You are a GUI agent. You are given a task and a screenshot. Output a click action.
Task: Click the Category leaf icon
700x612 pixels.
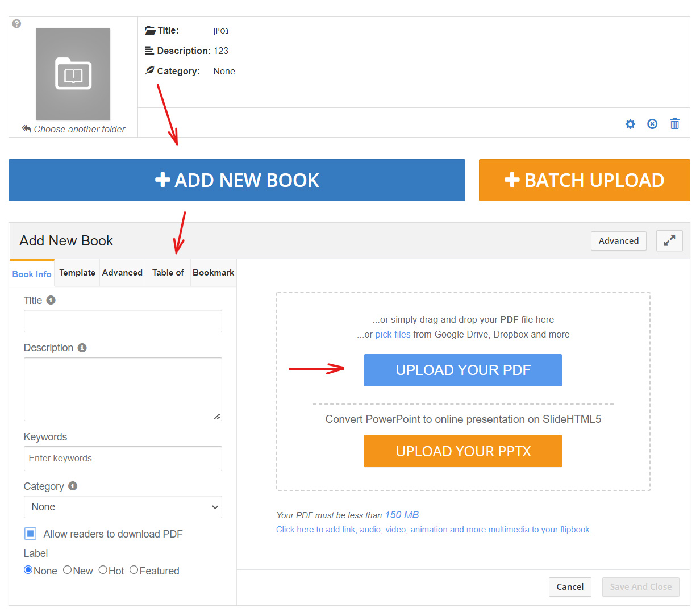coord(149,70)
